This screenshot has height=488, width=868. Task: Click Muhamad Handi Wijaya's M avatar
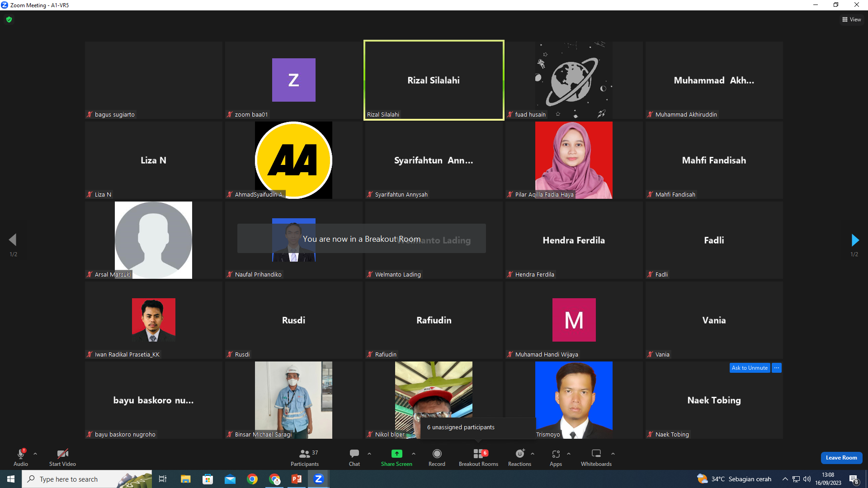[574, 320]
